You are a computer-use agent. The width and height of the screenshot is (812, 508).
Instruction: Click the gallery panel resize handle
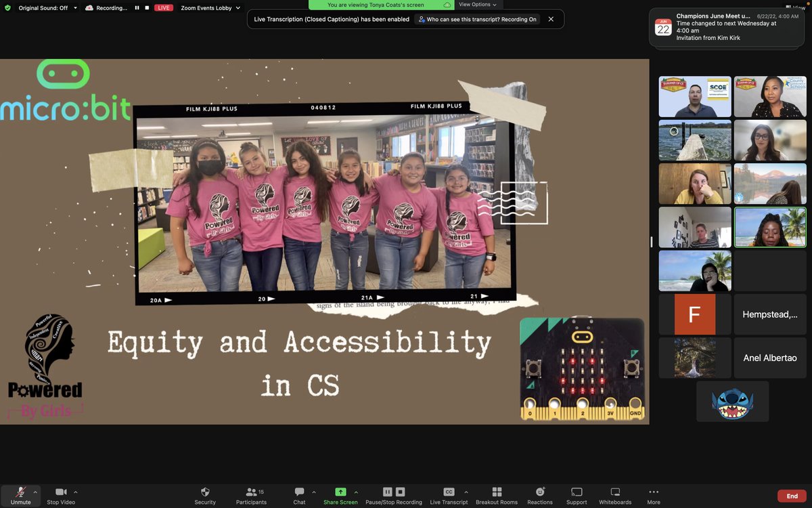pos(652,242)
